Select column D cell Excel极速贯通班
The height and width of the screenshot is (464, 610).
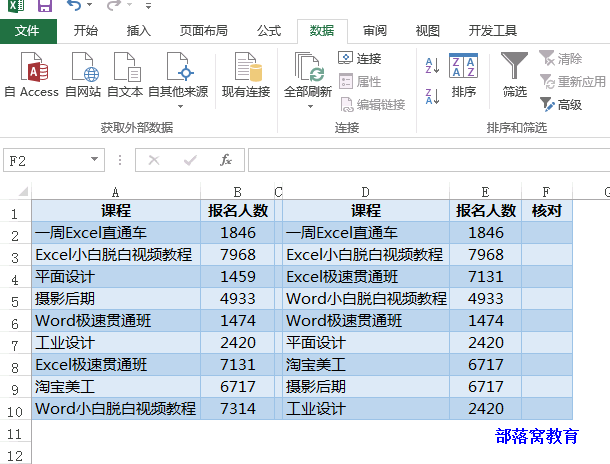pos(366,277)
